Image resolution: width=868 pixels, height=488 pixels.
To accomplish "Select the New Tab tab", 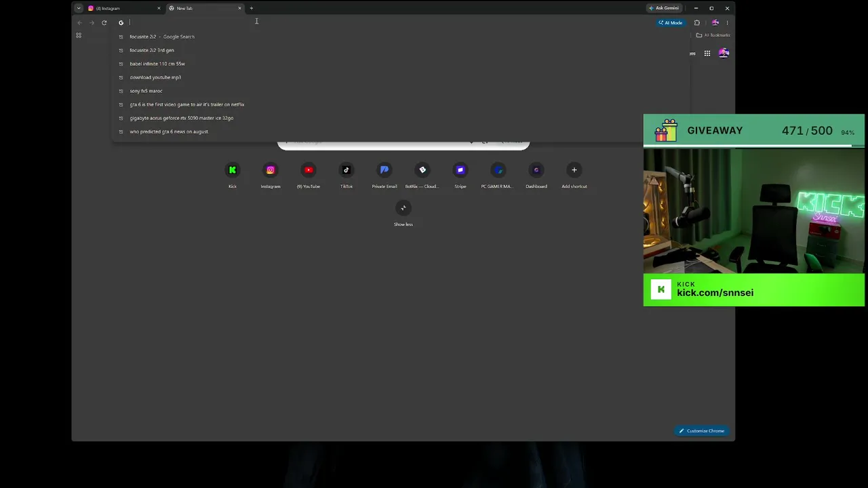I will 205,8.
